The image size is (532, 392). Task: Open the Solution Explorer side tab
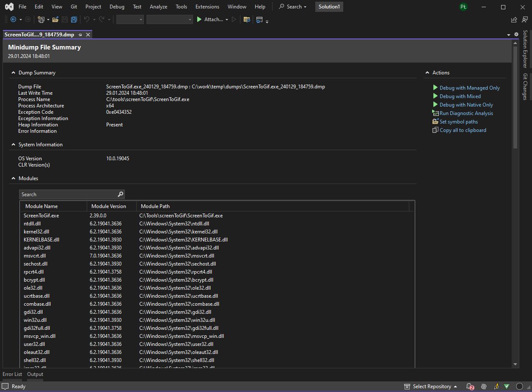tap(525, 49)
